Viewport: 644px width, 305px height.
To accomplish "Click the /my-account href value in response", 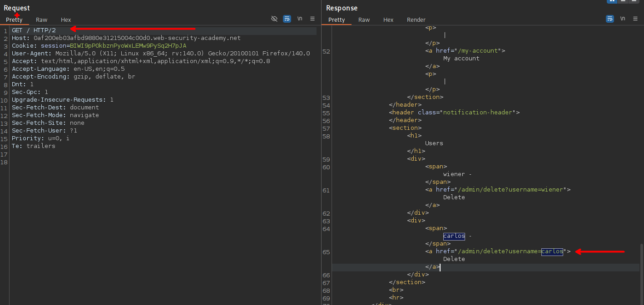I will coord(478,51).
